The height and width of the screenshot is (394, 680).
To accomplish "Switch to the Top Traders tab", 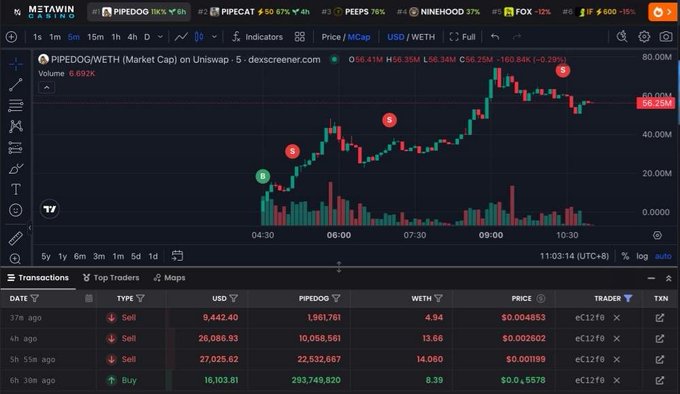I will click(111, 277).
